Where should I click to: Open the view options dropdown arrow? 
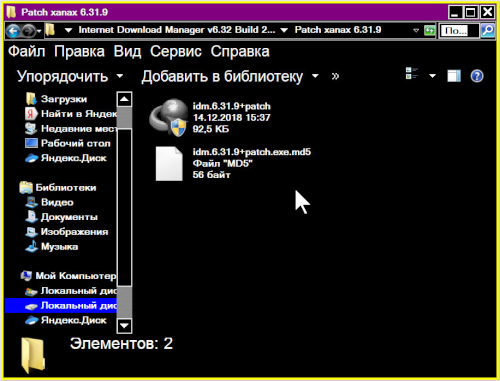click(432, 76)
